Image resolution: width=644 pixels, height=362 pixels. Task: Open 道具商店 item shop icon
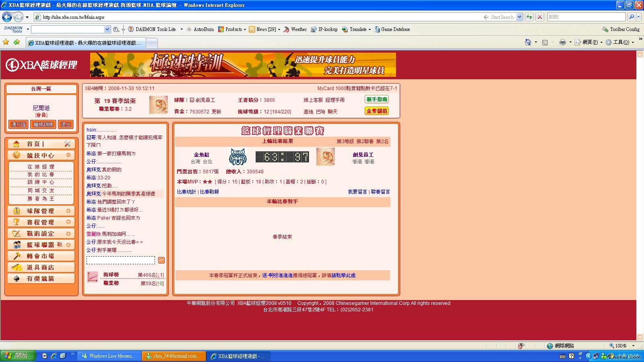17,267
